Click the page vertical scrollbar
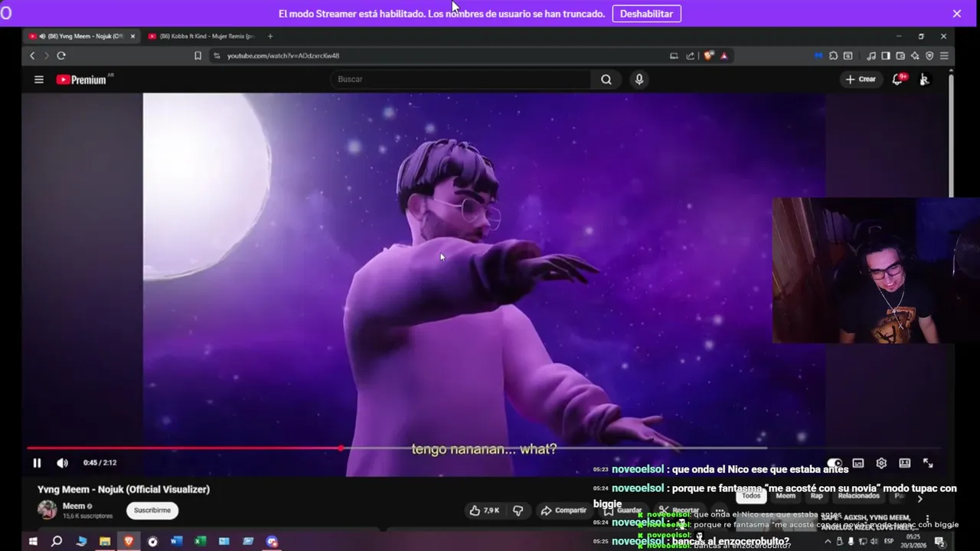Screen dimensions: 980x551 (952, 134)
